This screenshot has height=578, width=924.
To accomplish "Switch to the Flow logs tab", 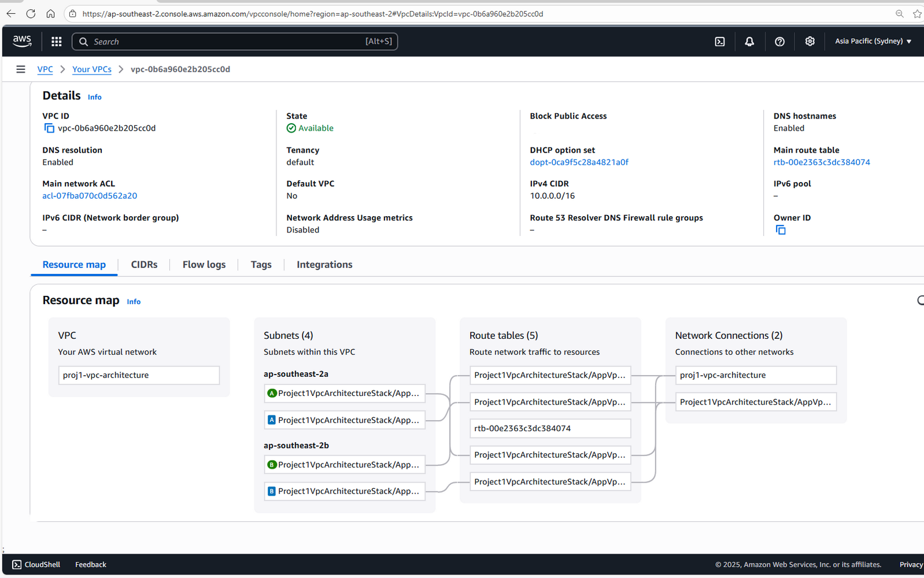I will (204, 265).
